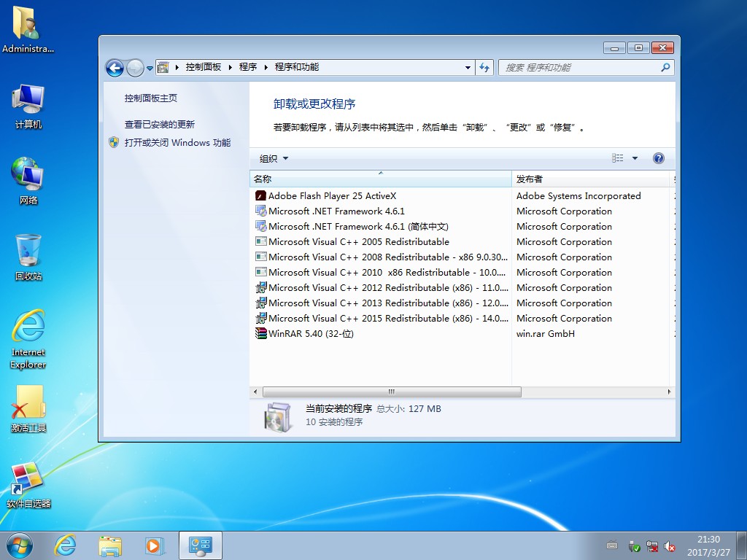The width and height of the screenshot is (747, 560).
Task: Select 程序和功能 breadcrumb
Action: point(297,67)
